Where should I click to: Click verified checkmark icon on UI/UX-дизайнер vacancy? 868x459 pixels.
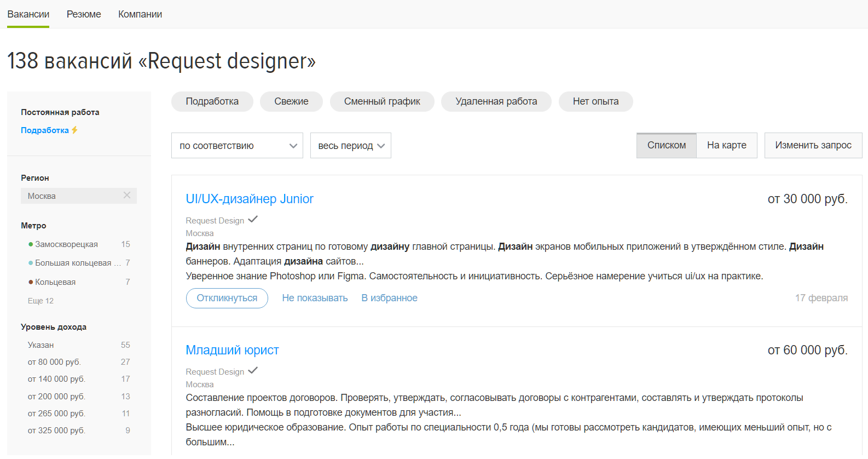(253, 219)
